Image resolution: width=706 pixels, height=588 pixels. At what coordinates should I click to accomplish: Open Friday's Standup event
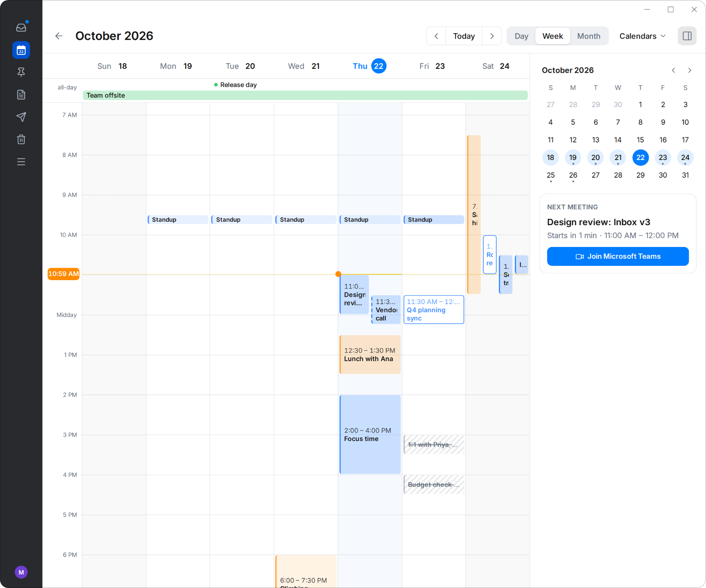pyautogui.click(x=434, y=220)
